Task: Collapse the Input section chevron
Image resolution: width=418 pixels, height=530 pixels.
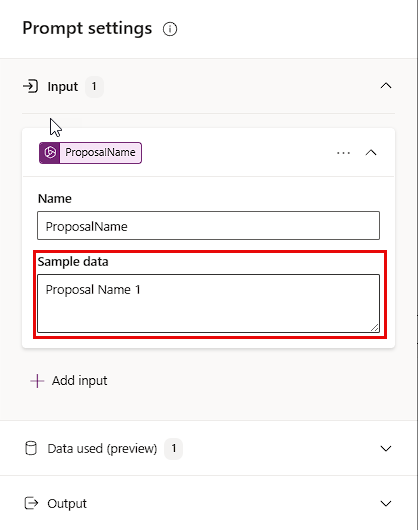Action: (386, 86)
